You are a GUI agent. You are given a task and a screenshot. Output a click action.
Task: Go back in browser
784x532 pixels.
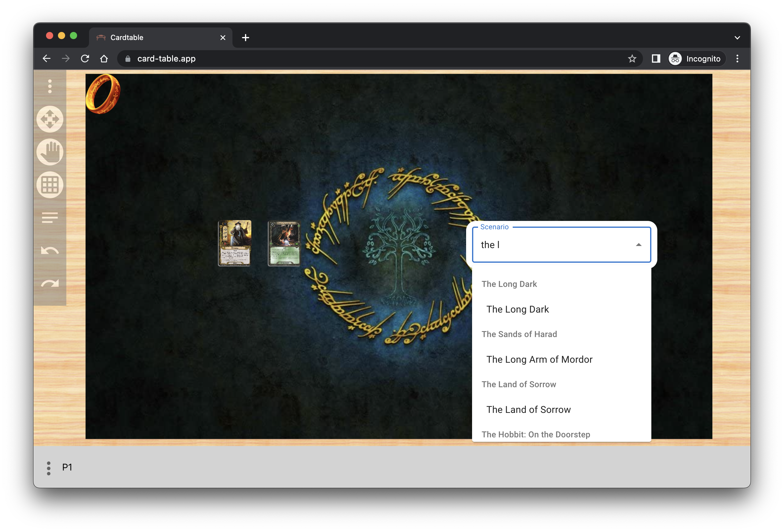(x=47, y=59)
